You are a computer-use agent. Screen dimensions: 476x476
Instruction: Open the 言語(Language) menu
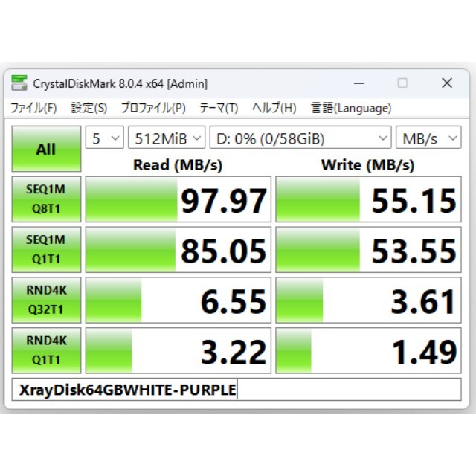click(351, 108)
